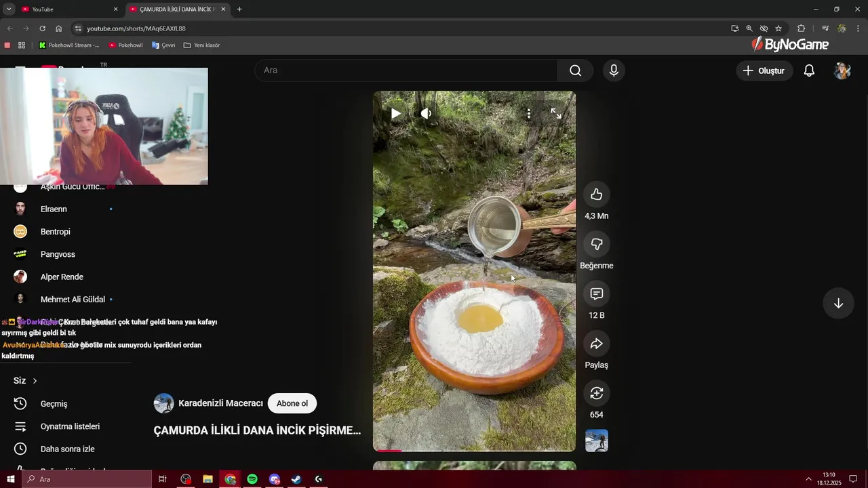Open a new browser tab
868x488 pixels.
(x=239, y=9)
